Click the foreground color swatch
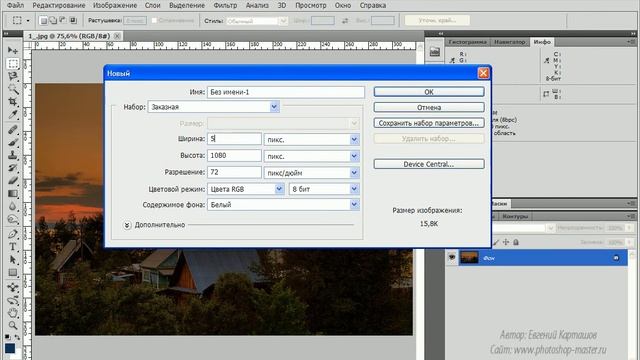This screenshot has height=360, width=640. 10,348
